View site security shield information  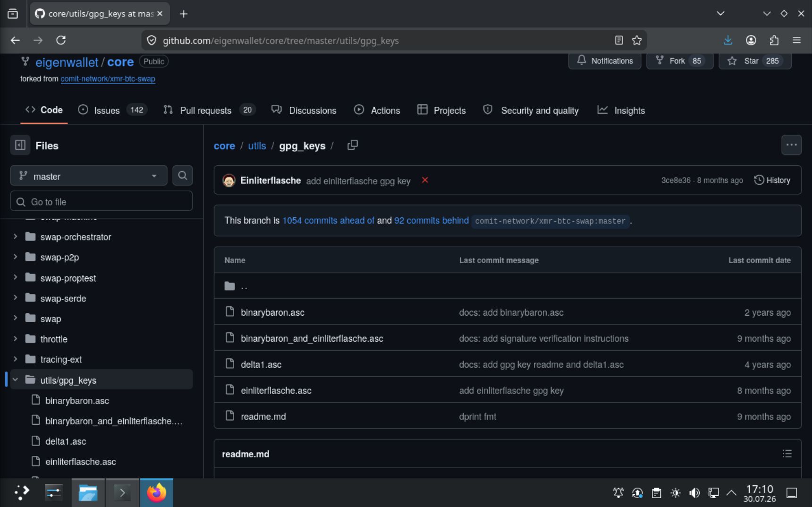click(152, 41)
